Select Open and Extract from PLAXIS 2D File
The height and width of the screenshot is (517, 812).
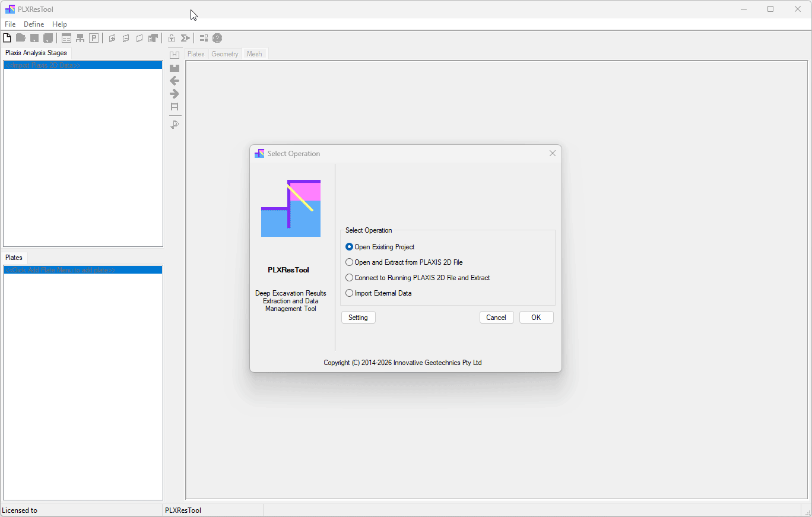404,262
